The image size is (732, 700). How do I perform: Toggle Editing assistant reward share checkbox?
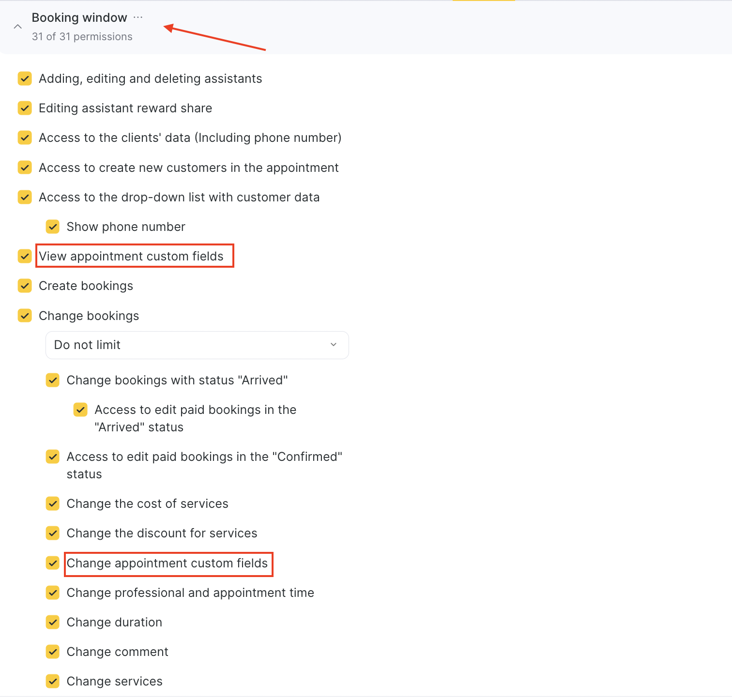point(25,108)
